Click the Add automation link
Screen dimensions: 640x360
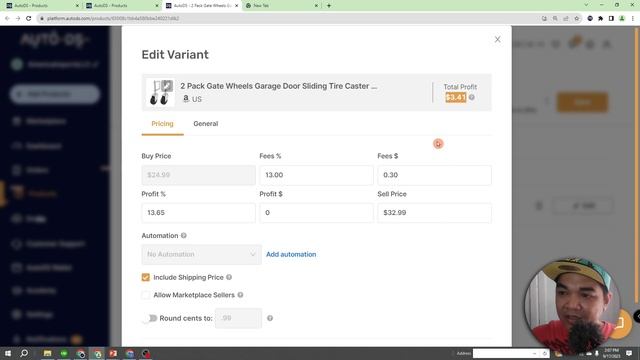(x=291, y=254)
